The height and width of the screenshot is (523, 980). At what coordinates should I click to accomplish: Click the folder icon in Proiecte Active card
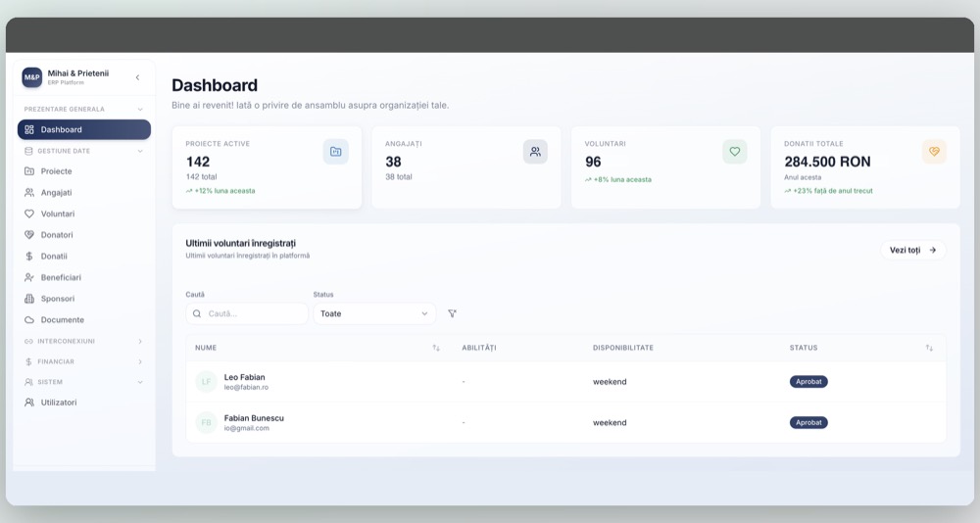[x=335, y=152]
